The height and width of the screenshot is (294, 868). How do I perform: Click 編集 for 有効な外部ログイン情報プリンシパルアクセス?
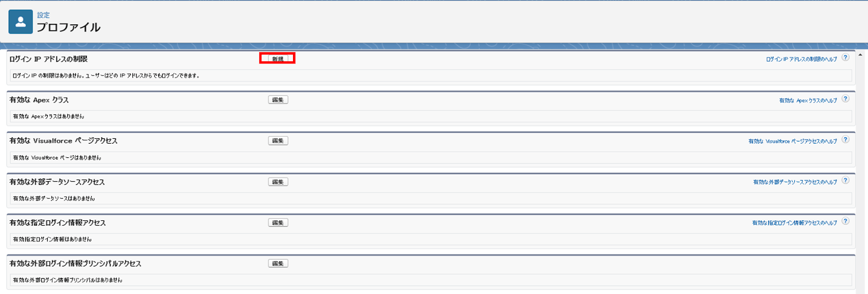278,264
